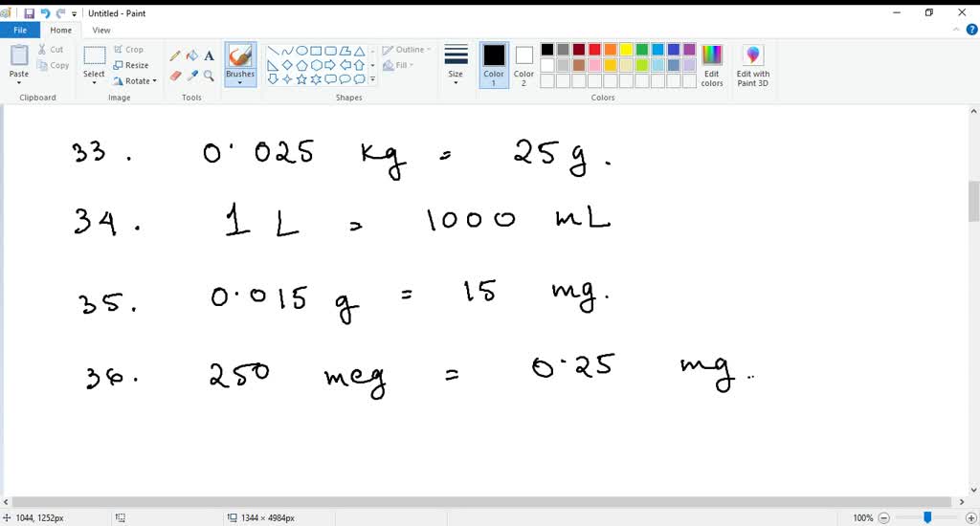Click the Undo arrow in title bar
The height and width of the screenshot is (526, 980).
pos(45,13)
